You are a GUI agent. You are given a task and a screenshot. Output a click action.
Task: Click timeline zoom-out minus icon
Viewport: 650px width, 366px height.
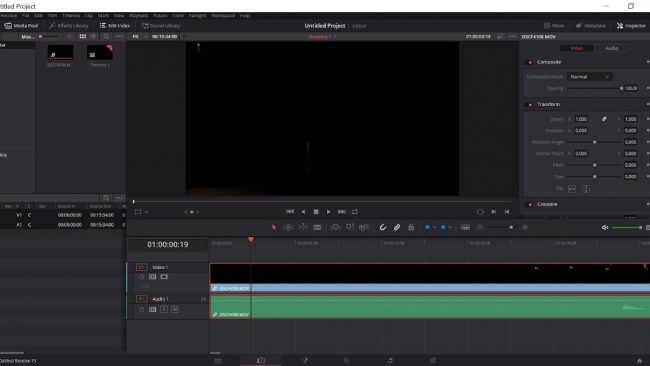[480, 227]
